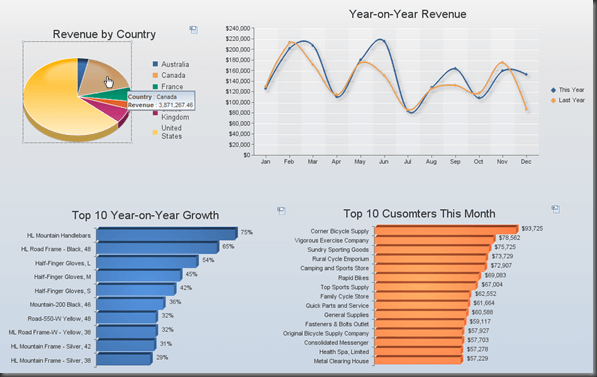This screenshot has height=377, width=597.
Task: Click the $57,229 value label
Action: click(477, 359)
